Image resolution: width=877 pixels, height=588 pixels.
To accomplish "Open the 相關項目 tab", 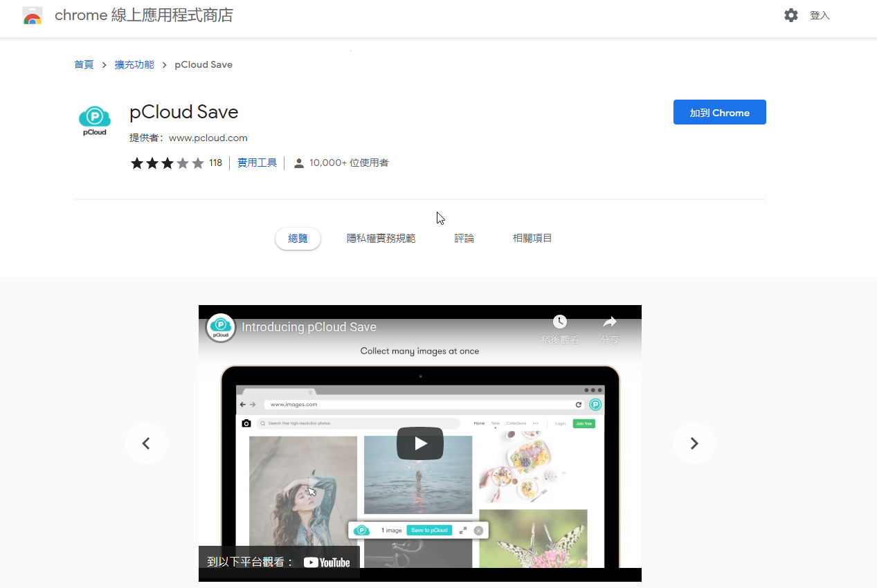I will click(x=532, y=239).
